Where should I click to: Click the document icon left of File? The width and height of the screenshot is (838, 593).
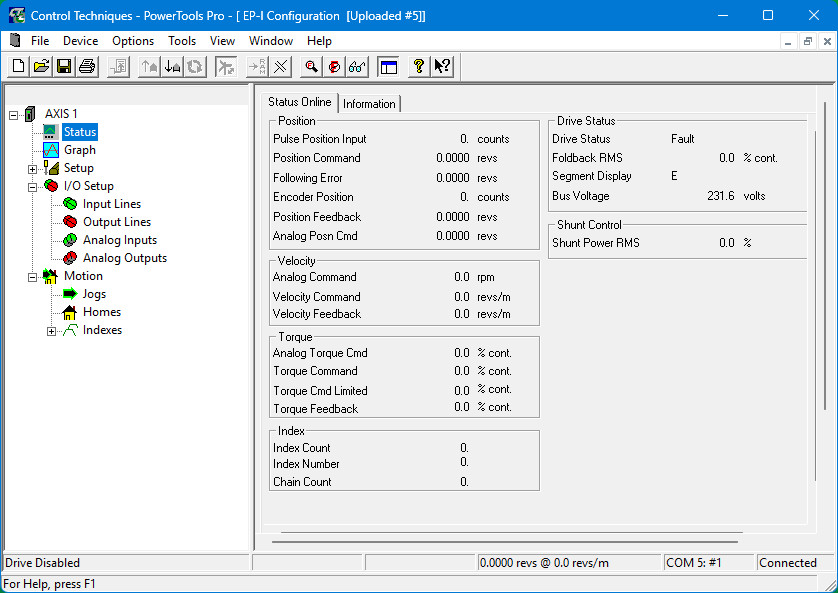(15, 40)
